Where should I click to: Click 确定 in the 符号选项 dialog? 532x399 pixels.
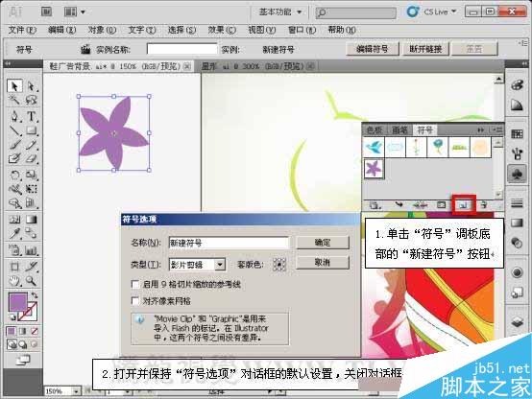(x=323, y=242)
